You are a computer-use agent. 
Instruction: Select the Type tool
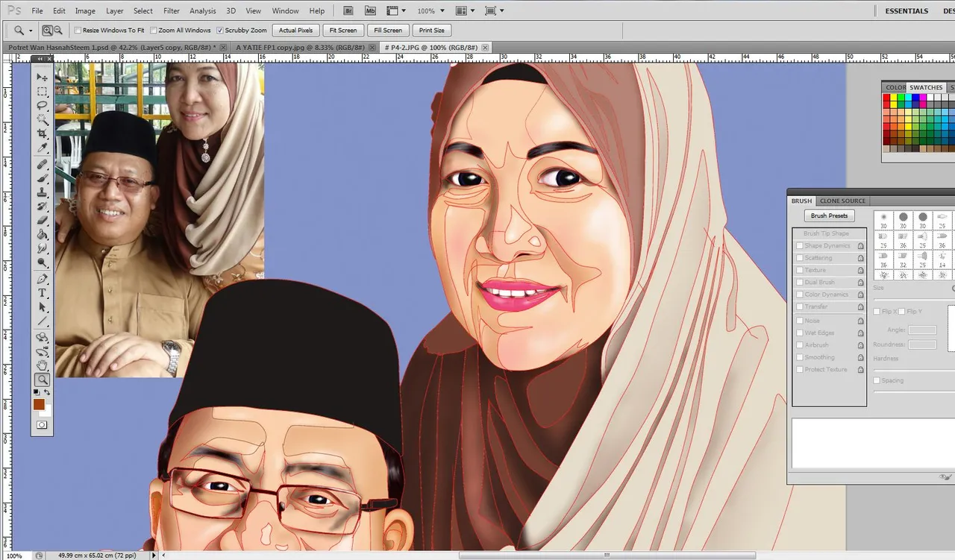(42, 293)
